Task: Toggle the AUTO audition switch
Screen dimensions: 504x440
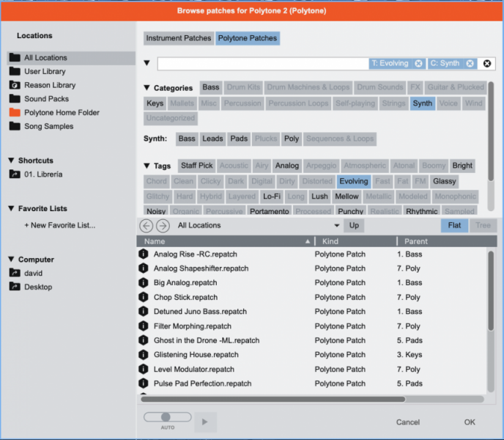Action: coord(168,417)
